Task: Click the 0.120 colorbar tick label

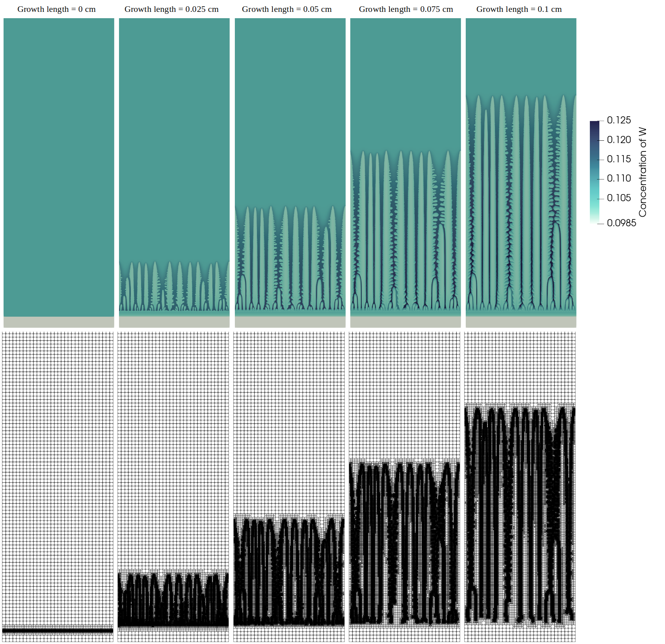Action: pos(619,140)
